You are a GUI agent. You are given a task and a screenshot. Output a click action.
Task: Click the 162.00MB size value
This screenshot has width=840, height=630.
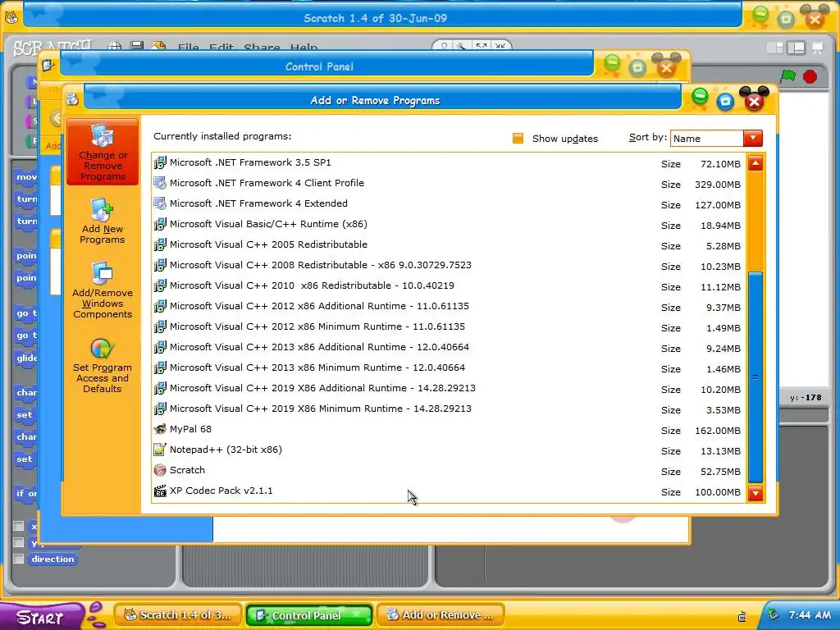click(718, 431)
